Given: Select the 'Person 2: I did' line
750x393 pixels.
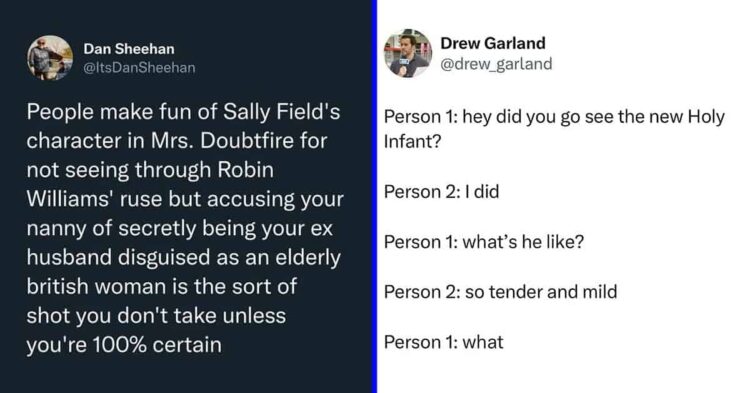Looking at the screenshot, I should (x=441, y=192).
